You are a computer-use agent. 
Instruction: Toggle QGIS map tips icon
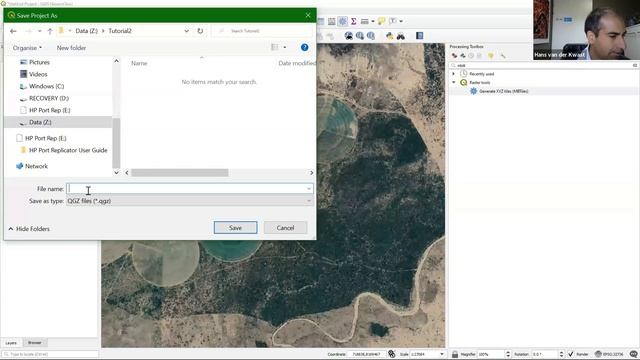click(x=381, y=21)
